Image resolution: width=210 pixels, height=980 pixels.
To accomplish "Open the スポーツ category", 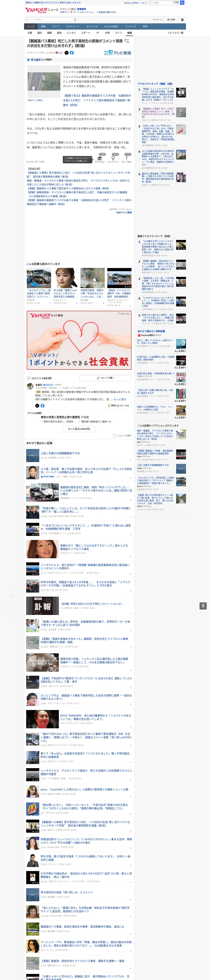I will coord(86,33).
